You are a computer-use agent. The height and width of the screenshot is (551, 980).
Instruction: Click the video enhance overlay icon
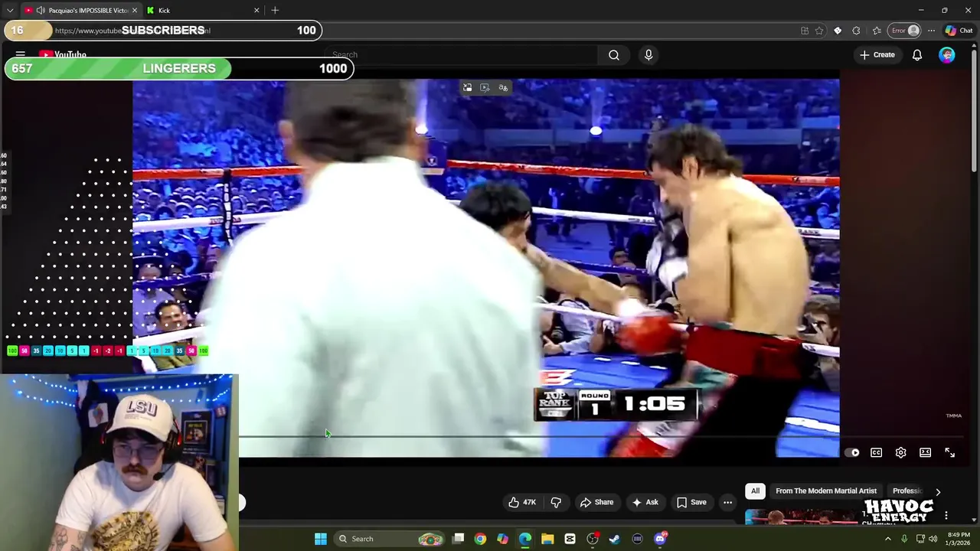point(485,88)
